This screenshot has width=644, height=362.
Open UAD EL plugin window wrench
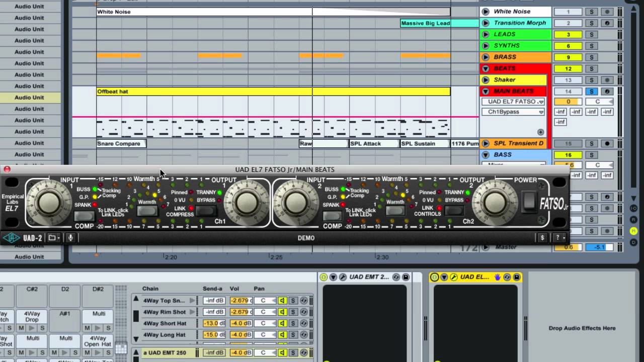453,277
